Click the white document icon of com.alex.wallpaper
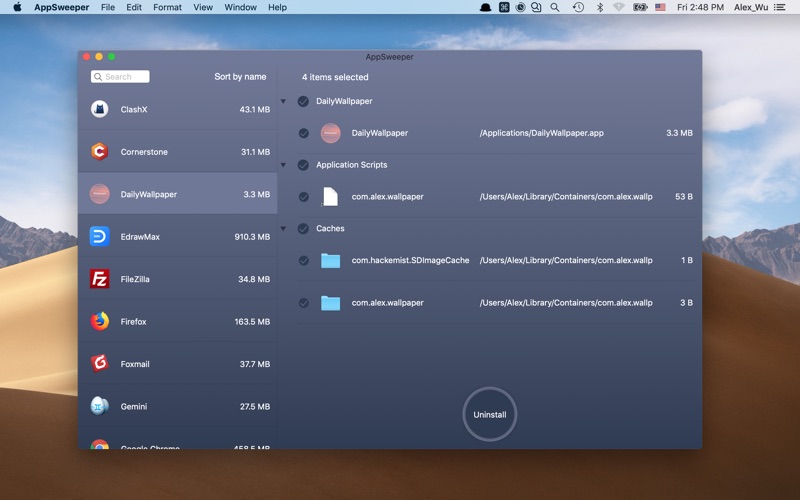 pyautogui.click(x=331, y=196)
